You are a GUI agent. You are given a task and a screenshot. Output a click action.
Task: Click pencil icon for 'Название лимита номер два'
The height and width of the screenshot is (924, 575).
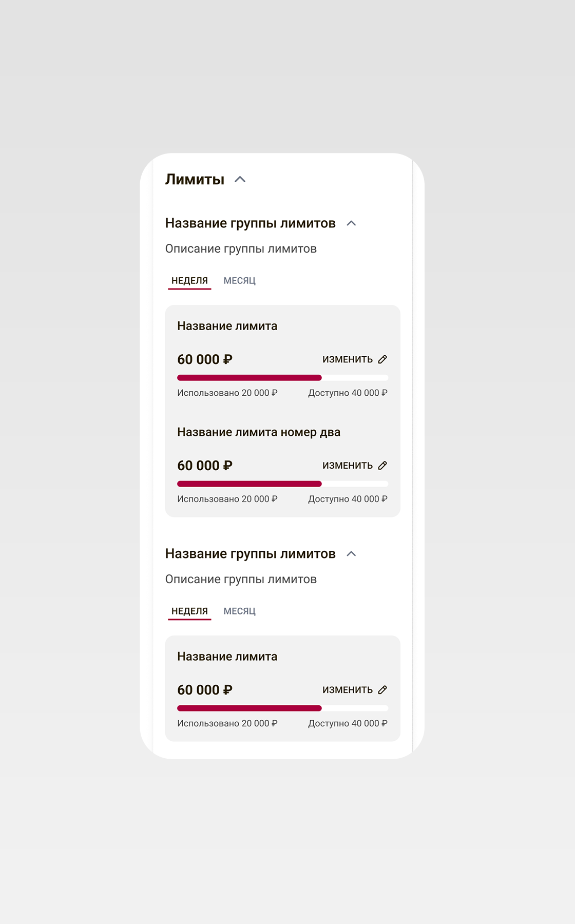[x=382, y=466]
